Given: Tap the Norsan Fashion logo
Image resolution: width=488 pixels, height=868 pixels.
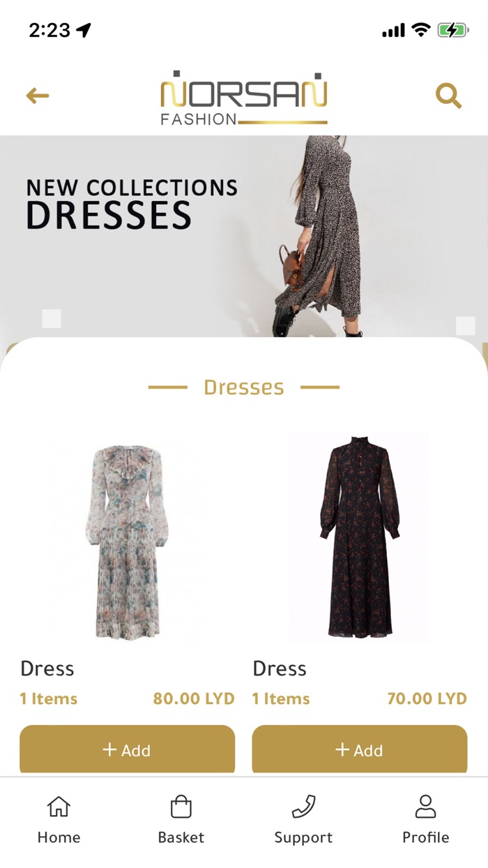Looking at the screenshot, I should (244, 98).
